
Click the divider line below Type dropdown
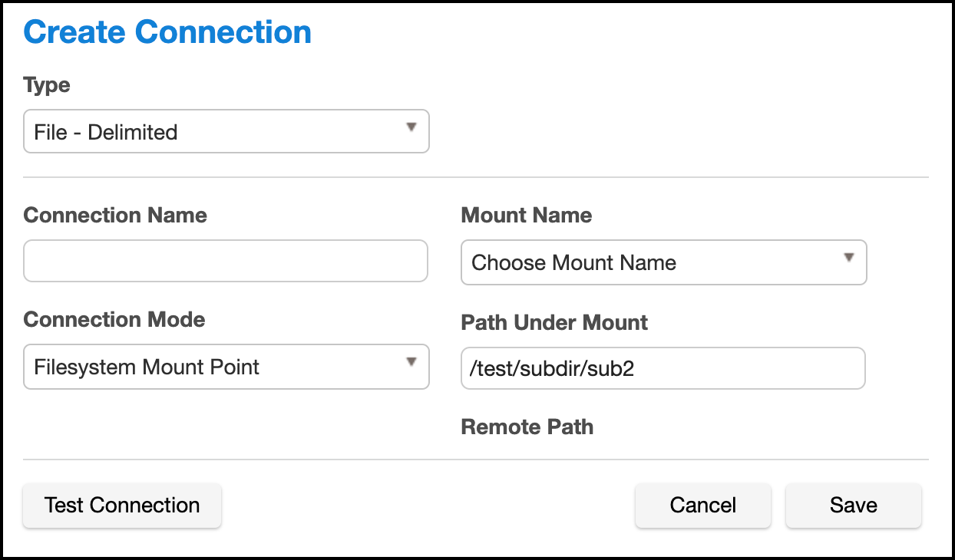click(476, 177)
